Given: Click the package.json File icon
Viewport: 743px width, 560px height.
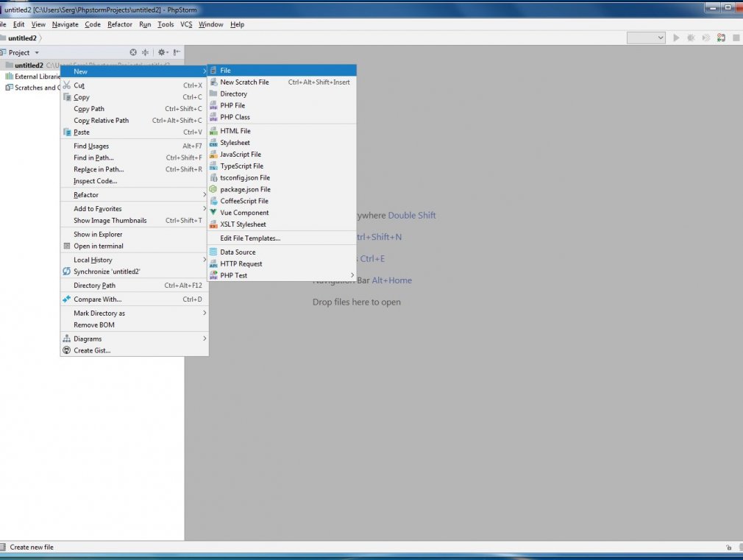Looking at the screenshot, I should 213,189.
